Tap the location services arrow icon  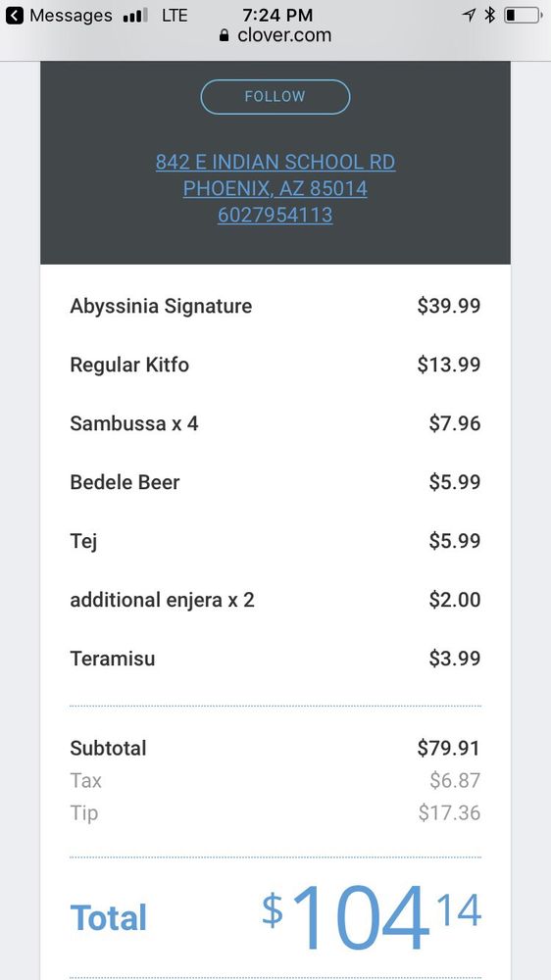pyautogui.click(x=469, y=15)
